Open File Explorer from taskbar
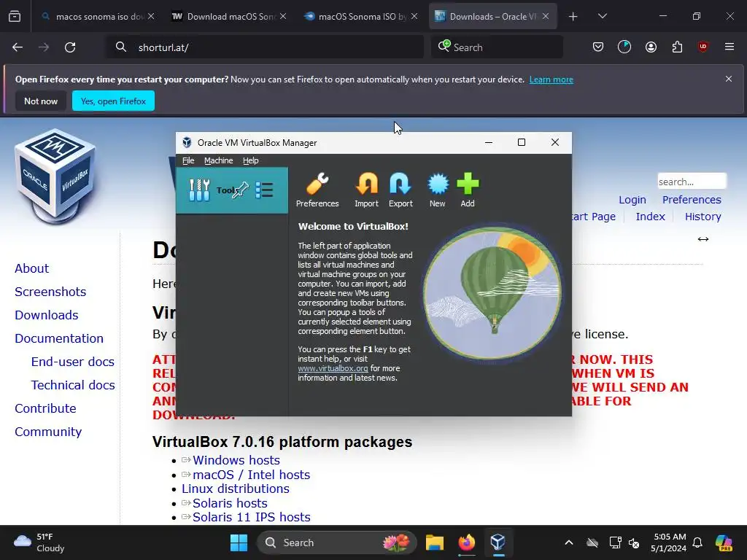This screenshot has width=747, height=560. pos(435,542)
